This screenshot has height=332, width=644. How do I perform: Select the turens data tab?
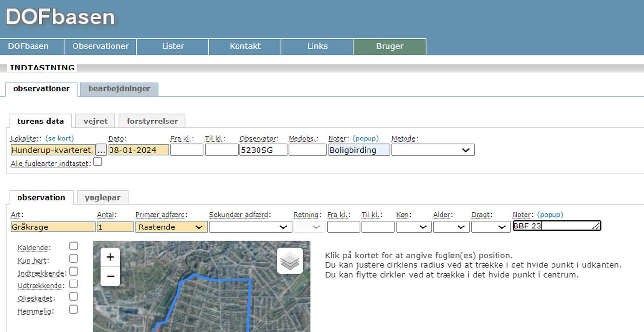(40, 121)
